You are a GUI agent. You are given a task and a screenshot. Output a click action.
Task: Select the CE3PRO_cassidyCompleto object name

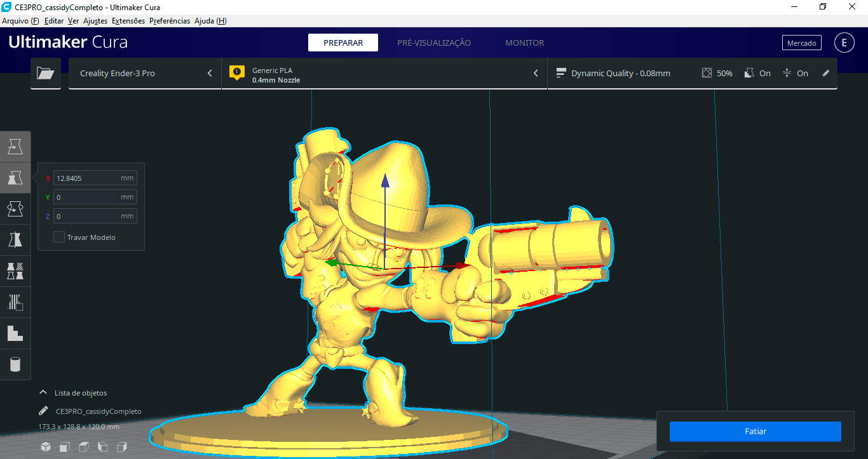[x=98, y=411]
